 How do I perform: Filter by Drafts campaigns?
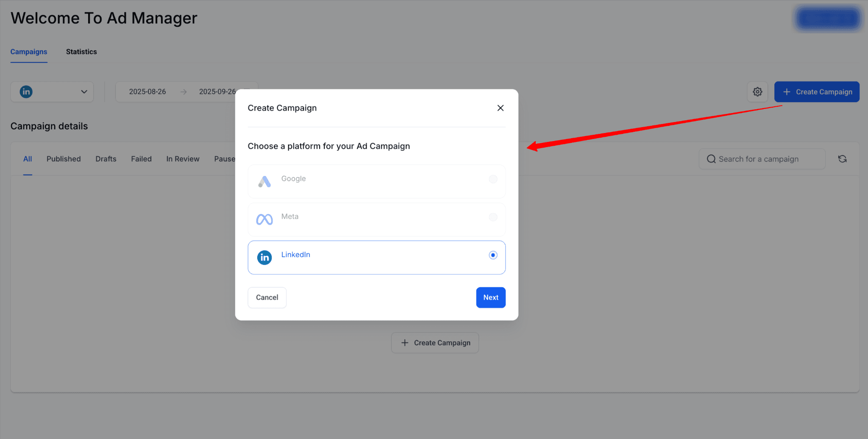[x=106, y=159]
